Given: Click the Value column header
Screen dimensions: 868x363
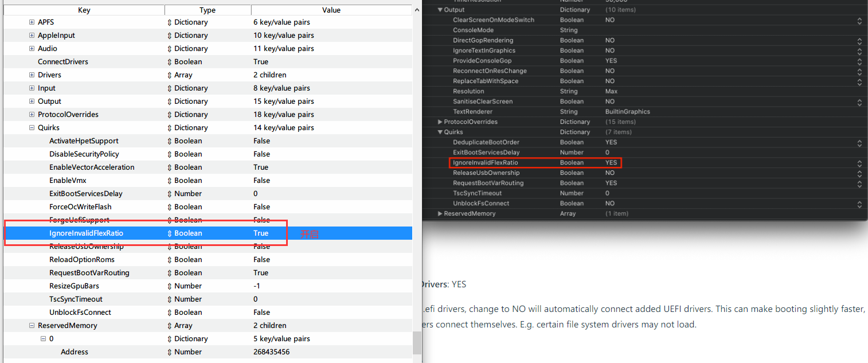Looking at the screenshot, I should [x=331, y=10].
